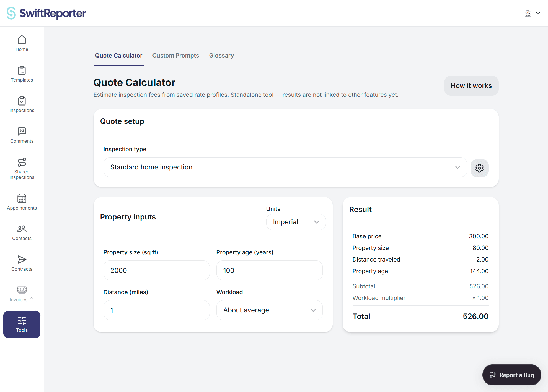Click the Total value 526.00
This screenshot has height=392, width=548.
[475, 316]
